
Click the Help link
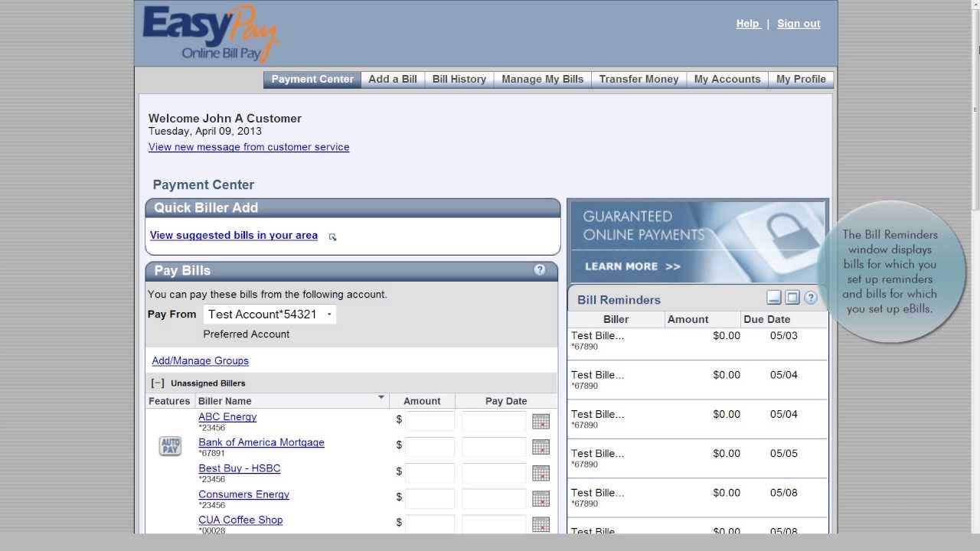[x=748, y=24]
